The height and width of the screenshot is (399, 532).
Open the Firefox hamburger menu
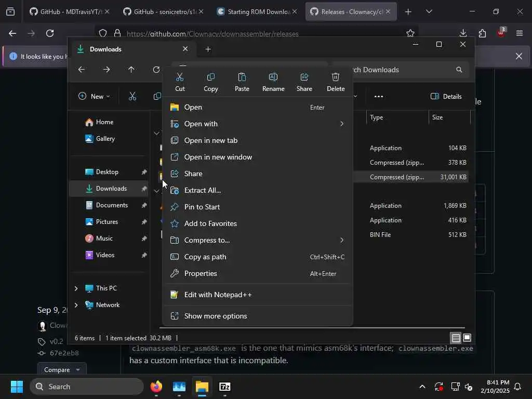pos(520,33)
